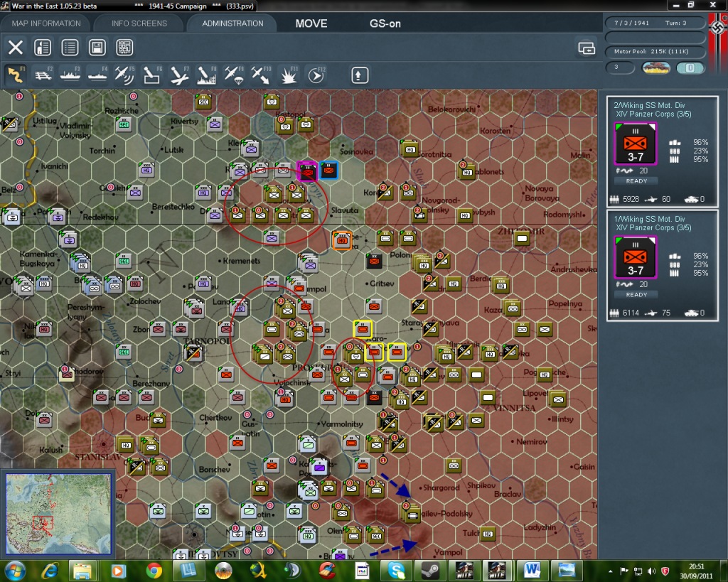Viewport: 728px width, 582px height.
Task: Click the 2/Wiking SS Mot. Div title text
Action: coord(649,105)
